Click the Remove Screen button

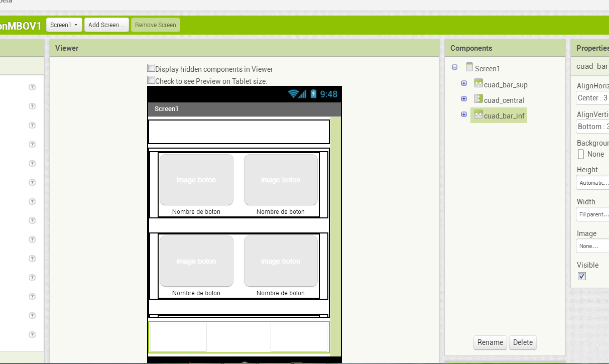click(156, 24)
